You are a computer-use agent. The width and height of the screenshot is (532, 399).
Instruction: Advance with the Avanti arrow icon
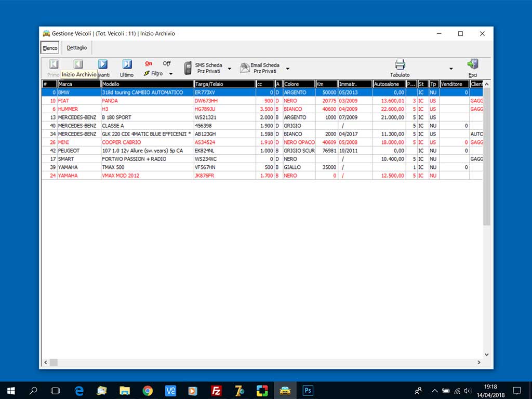(103, 64)
